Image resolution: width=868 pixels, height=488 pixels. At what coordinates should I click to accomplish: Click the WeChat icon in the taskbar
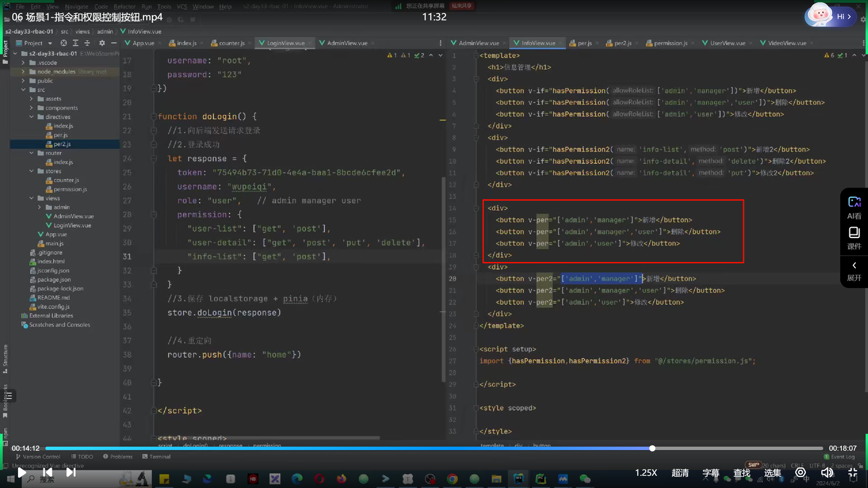point(585,479)
